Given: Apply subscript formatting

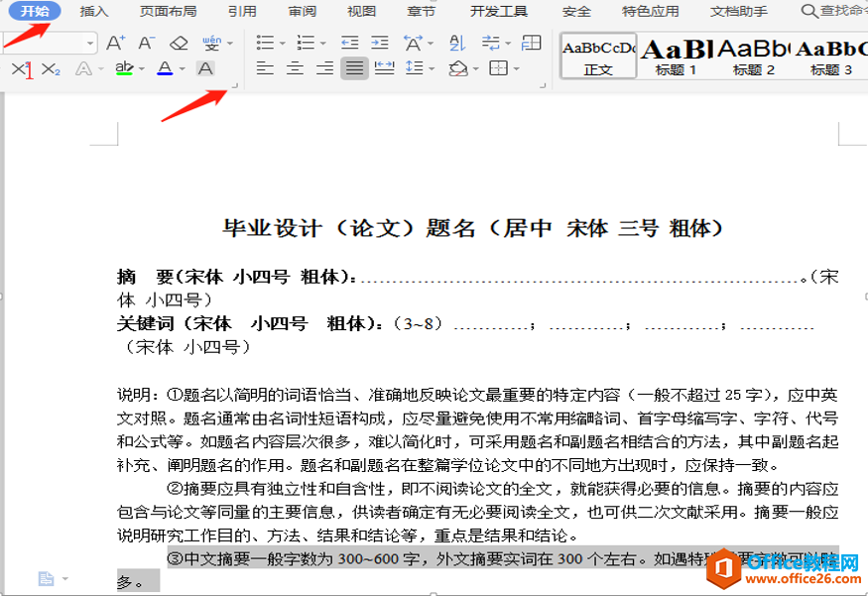Looking at the screenshot, I should click(x=51, y=69).
